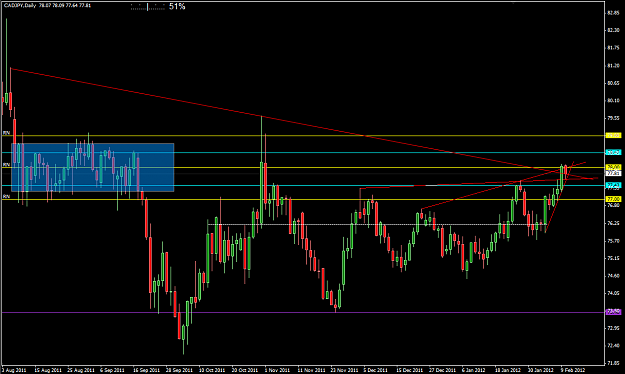The image size is (625, 374).
Task: Click the 82.85 price axis label
Action: (613, 13)
